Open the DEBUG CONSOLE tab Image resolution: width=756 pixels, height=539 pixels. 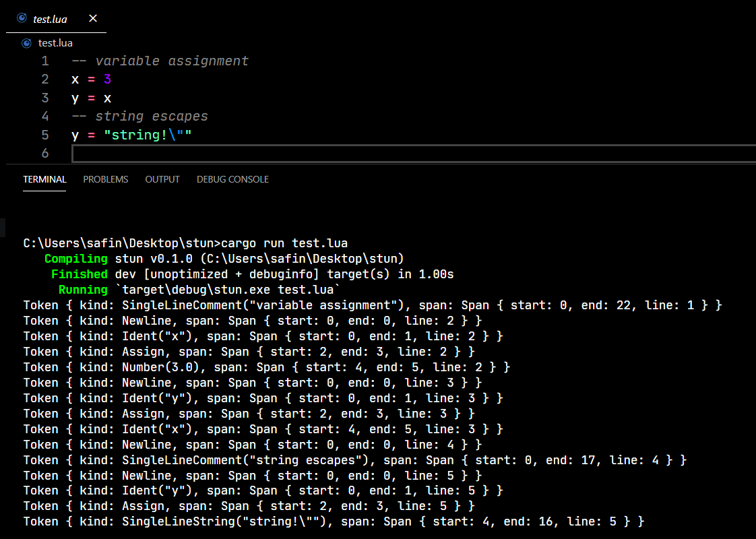(232, 179)
